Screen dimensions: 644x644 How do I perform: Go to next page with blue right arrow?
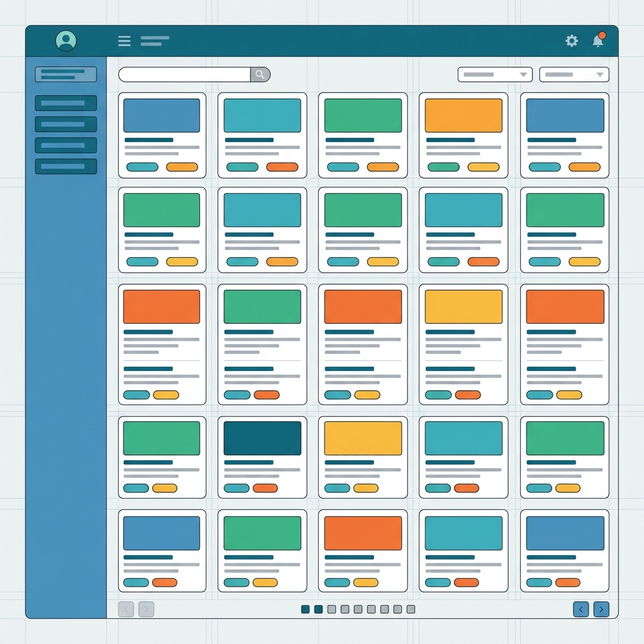coord(601,609)
